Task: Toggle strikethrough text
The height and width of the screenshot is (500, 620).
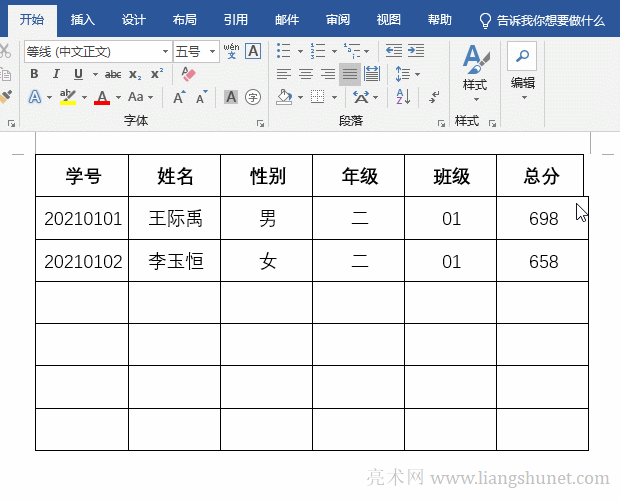Action: [113, 74]
